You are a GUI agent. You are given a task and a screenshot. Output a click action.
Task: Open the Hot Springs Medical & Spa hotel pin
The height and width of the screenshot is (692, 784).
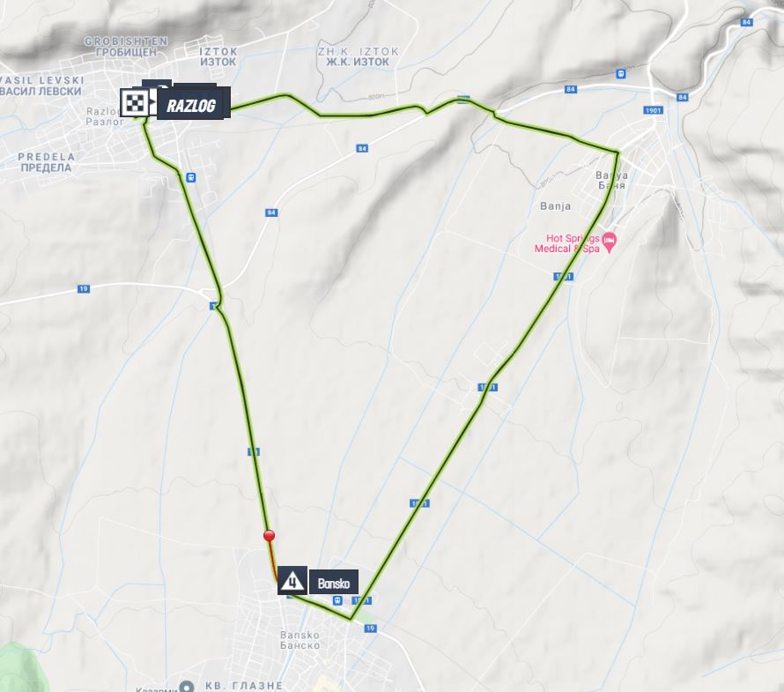click(x=609, y=243)
